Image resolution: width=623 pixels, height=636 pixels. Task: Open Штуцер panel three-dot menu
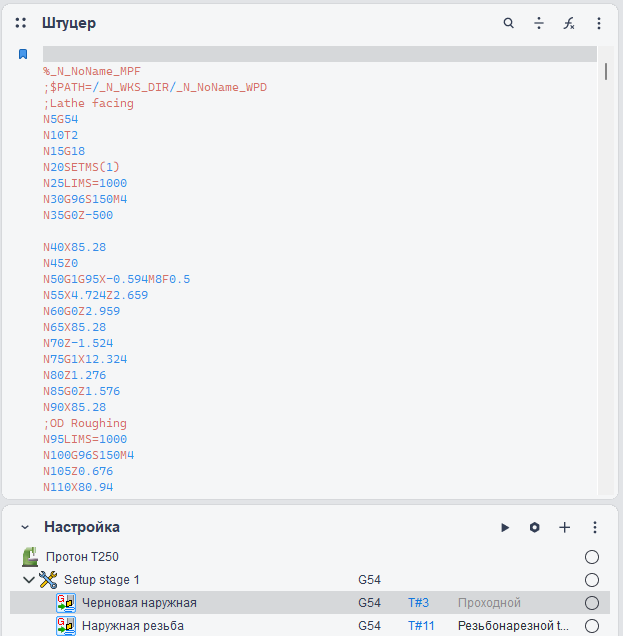click(599, 23)
